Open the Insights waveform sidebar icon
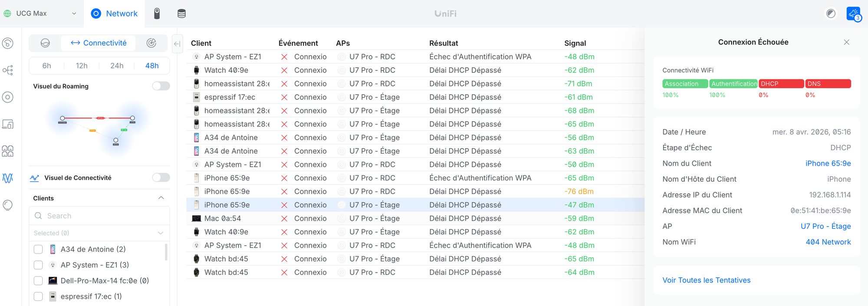The image size is (868, 306). pos(8,178)
